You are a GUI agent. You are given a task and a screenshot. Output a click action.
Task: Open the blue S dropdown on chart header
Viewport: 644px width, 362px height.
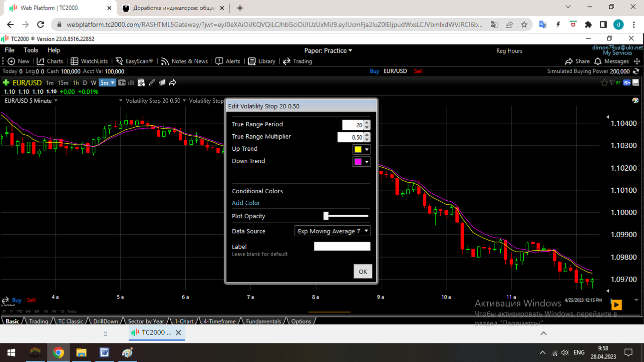[x=627, y=82]
